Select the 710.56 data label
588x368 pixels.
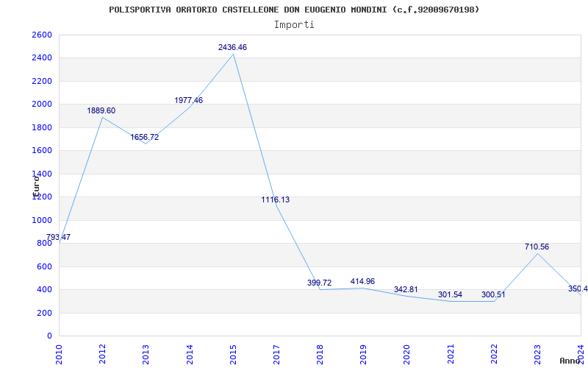(537, 247)
